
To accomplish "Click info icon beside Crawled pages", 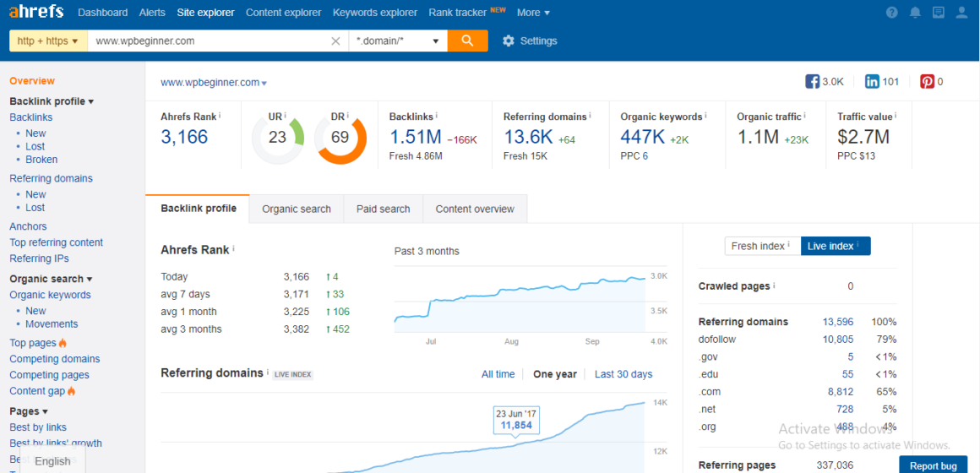I will point(774,286).
